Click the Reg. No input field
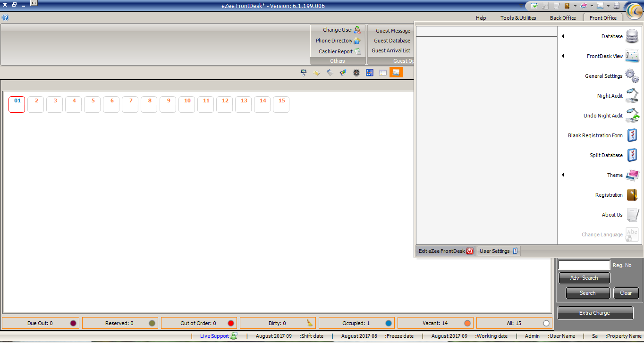Image resolution: width=644 pixels, height=343 pixels. coord(585,265)
